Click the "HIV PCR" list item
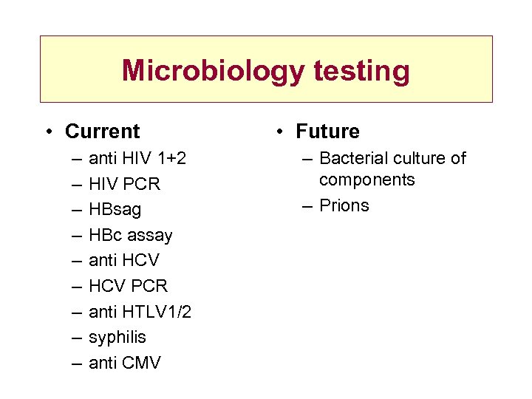The width and height of the screenshot is (532, 399). (x=124, y=183)
